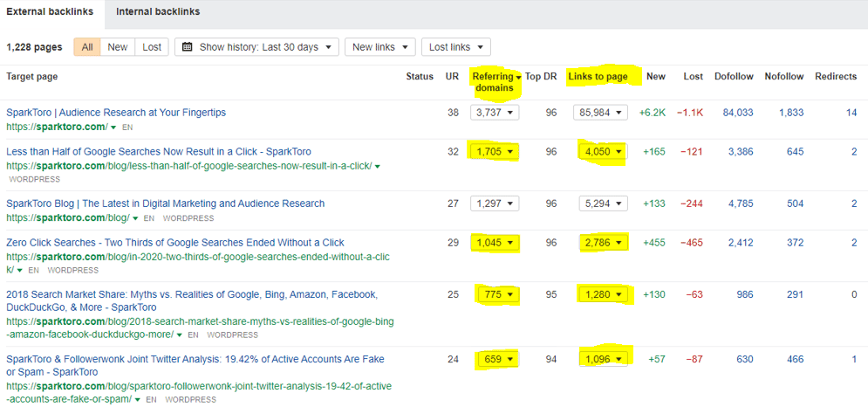Switch to the External backlinks tab

point(50,11)
